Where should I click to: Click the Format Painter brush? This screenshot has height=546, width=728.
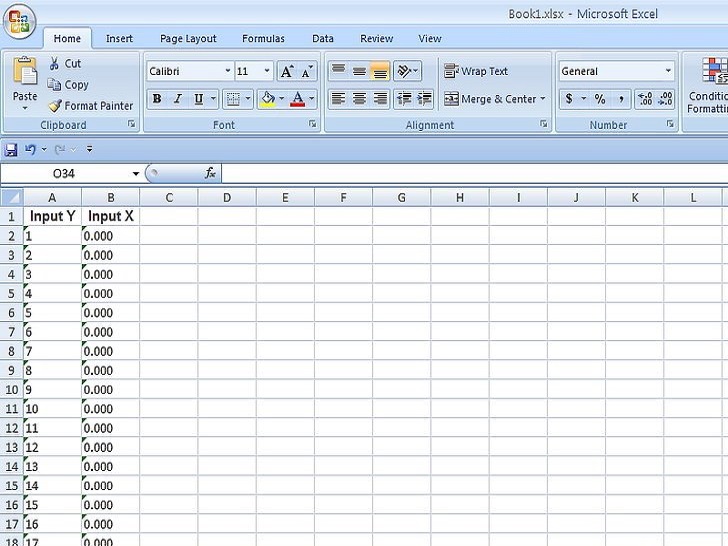coord(56,106)
